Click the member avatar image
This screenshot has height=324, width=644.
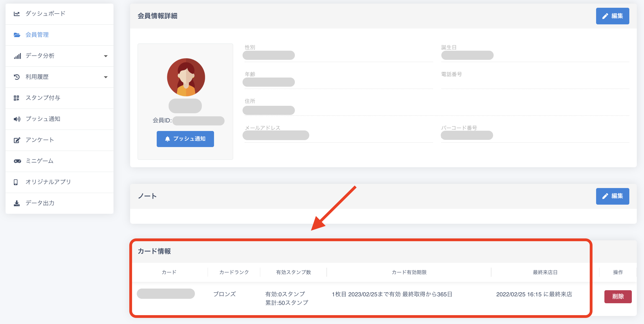[x=186, y=77]
